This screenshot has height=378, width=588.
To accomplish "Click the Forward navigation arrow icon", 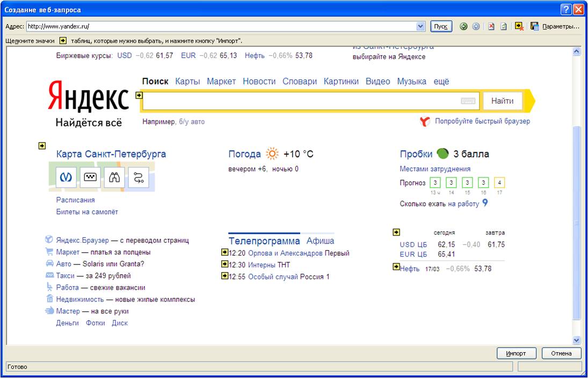I will click(x=476, y=27).
